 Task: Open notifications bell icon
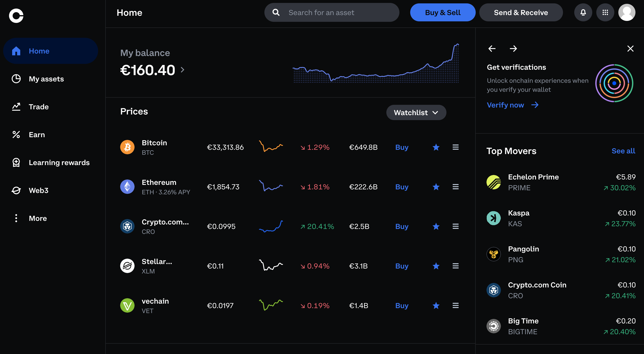click(x=583, y=13)
